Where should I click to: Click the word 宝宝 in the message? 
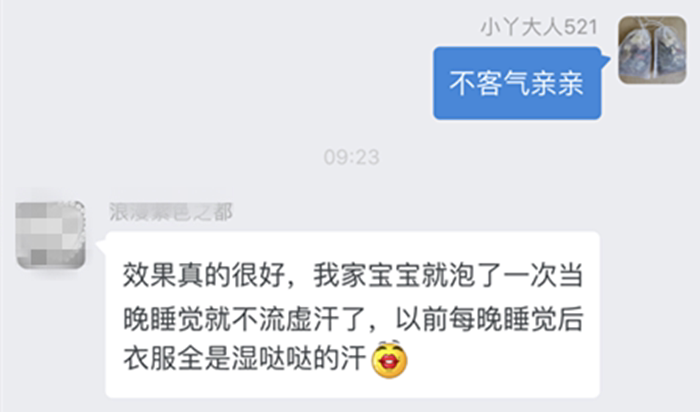coord(395,275)
